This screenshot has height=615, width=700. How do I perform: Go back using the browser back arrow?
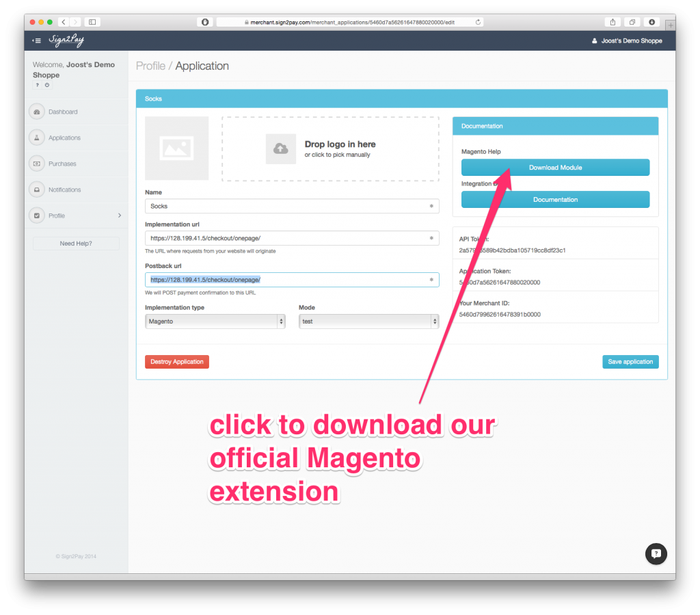click(x=64, y=22)
